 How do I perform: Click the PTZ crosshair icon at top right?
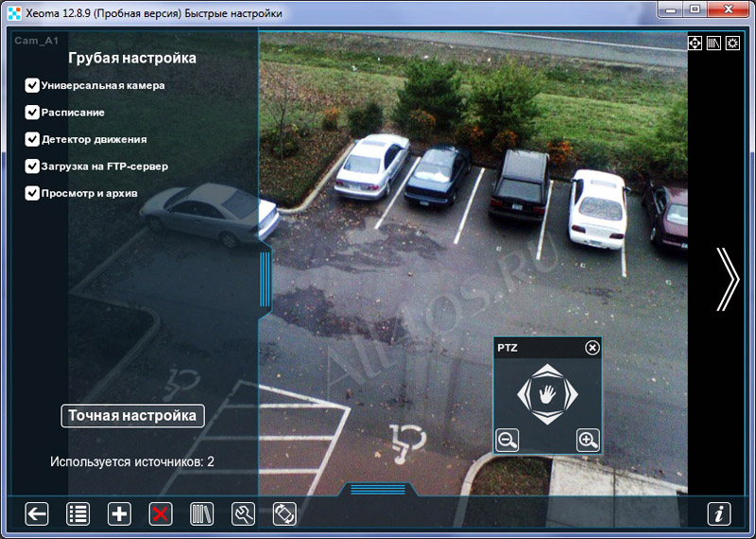tap(695, 43)
